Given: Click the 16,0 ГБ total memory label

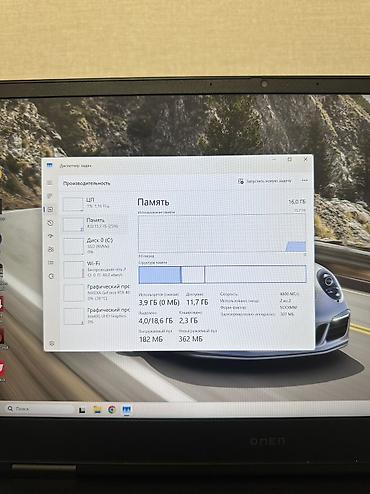Looking at the screenshot, I should tap(297, 202).
